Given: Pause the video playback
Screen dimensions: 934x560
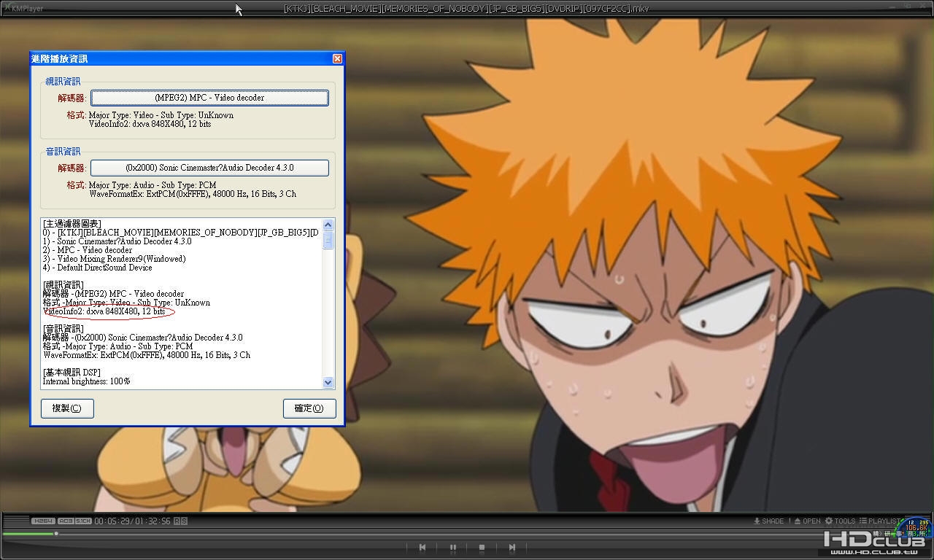Looking at the screenshot, I should [452, 547].
